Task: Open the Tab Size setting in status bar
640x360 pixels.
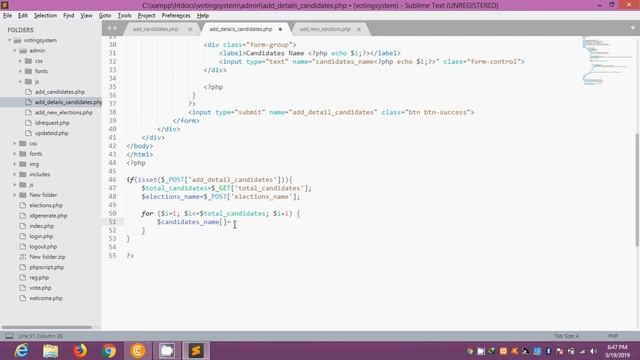Action: pyautogui.click(x=566, y=336)
